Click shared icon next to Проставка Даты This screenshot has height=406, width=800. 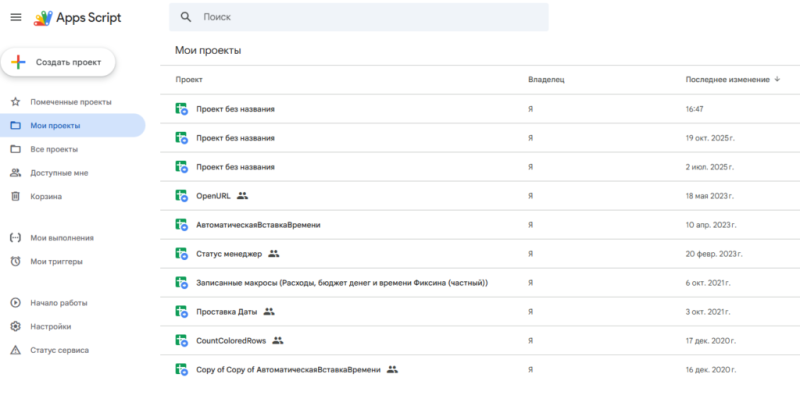[269, 311]
